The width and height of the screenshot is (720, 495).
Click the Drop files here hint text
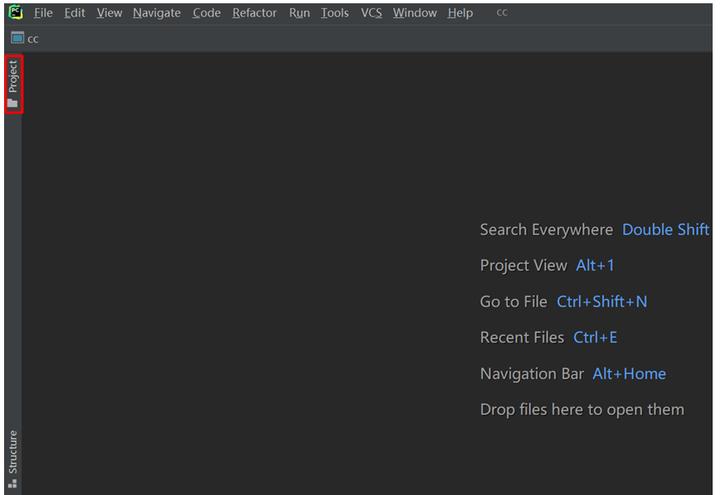582,409
